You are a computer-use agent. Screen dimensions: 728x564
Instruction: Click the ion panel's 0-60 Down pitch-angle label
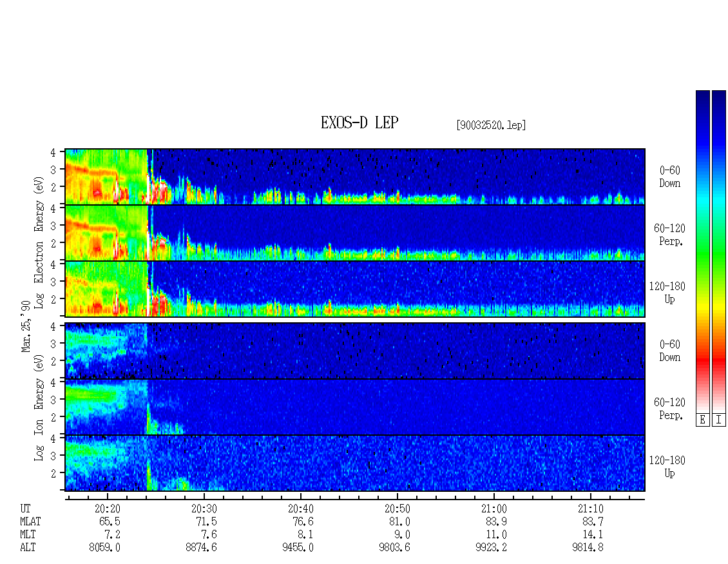(x=669, y=351)
